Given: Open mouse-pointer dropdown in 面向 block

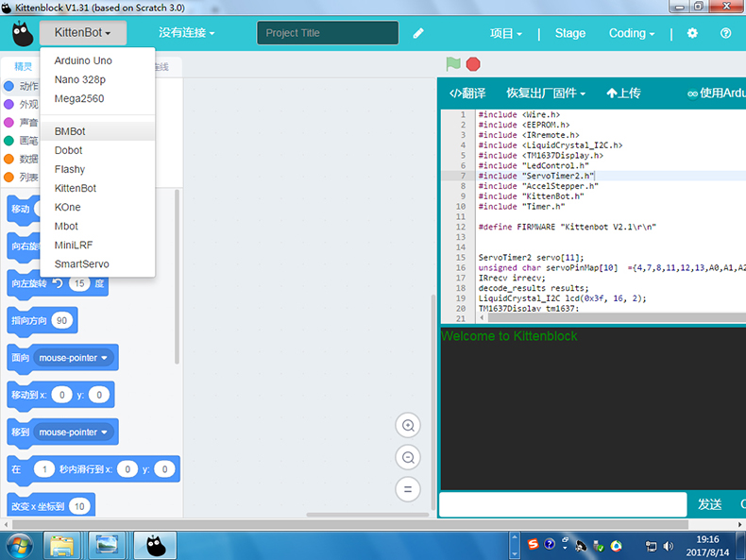Looking at the screenshot, I should point(76,358).
